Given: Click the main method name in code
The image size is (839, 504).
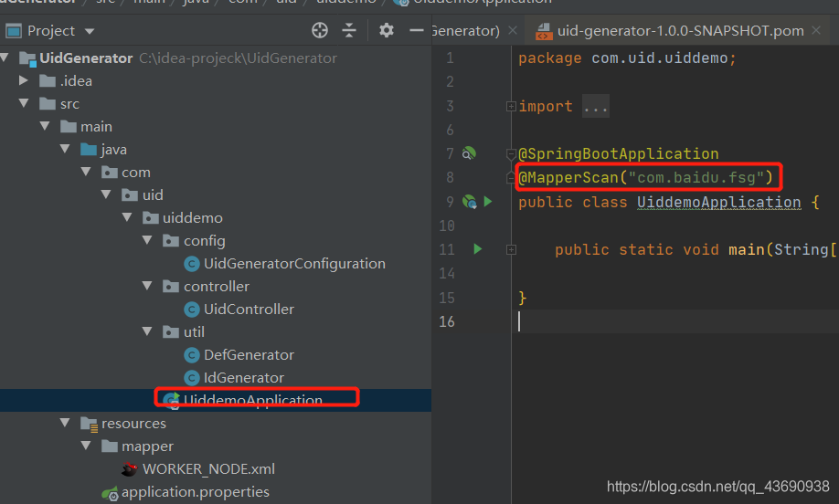Looking at the screenshot, I should click(747, 249).
